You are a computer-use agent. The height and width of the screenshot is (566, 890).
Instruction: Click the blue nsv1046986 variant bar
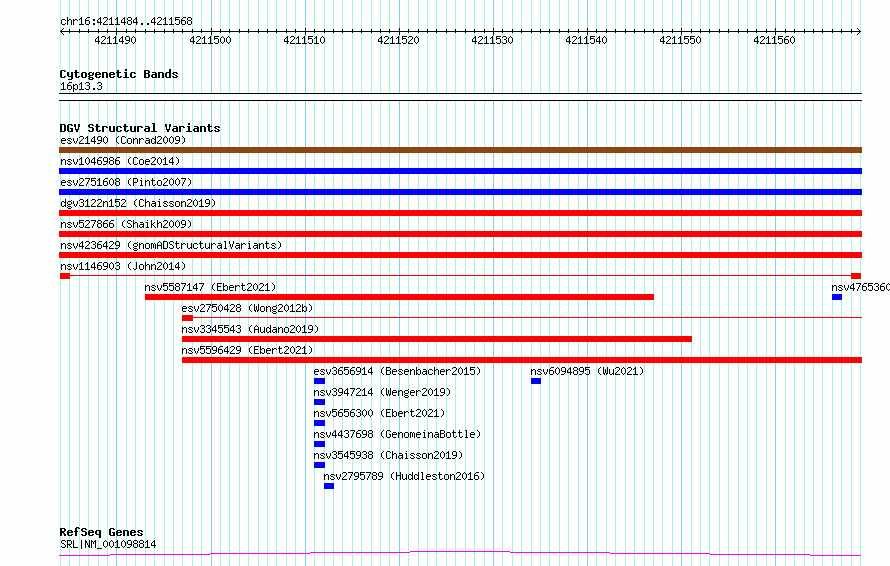(x=460, y=171)
